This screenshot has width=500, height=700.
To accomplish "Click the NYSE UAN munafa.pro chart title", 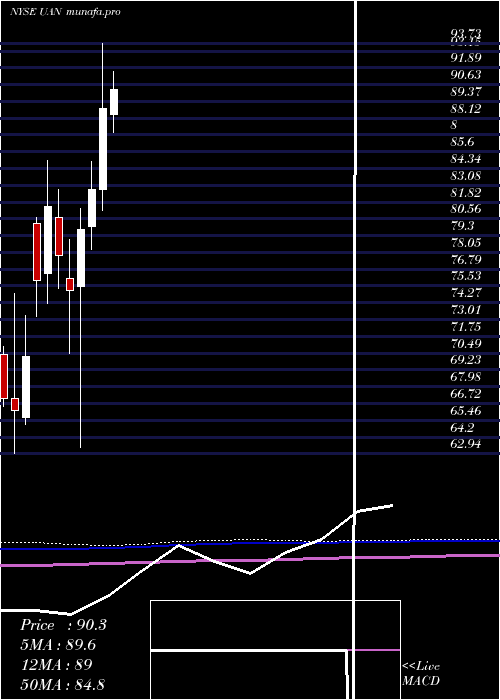I will tap(65, 12).
